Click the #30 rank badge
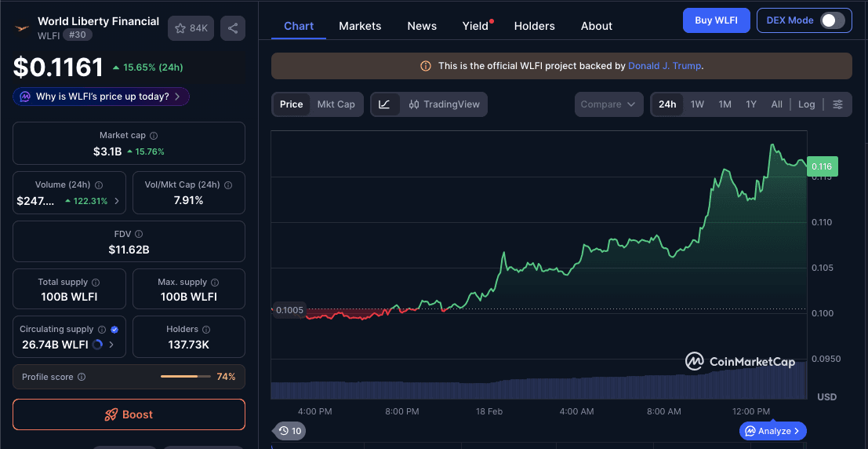868x449 pixels. click(x=78, y=35)
